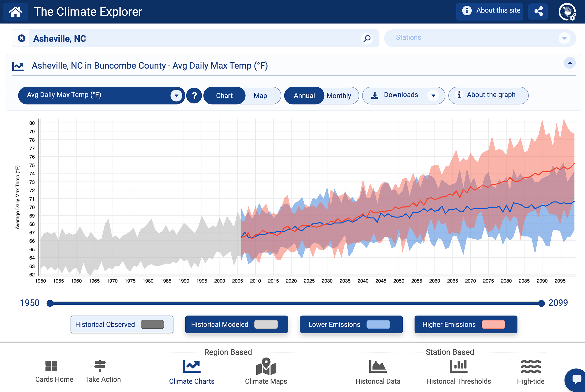Screen dimensions: 585x392
Task: Hide the Lower Emissions series
Action: [x=351, y=324]
